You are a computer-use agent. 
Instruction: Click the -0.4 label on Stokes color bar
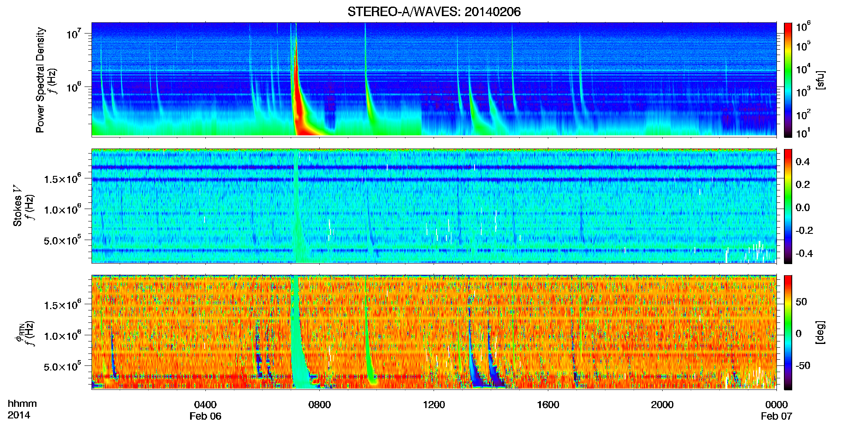(804, 253)
